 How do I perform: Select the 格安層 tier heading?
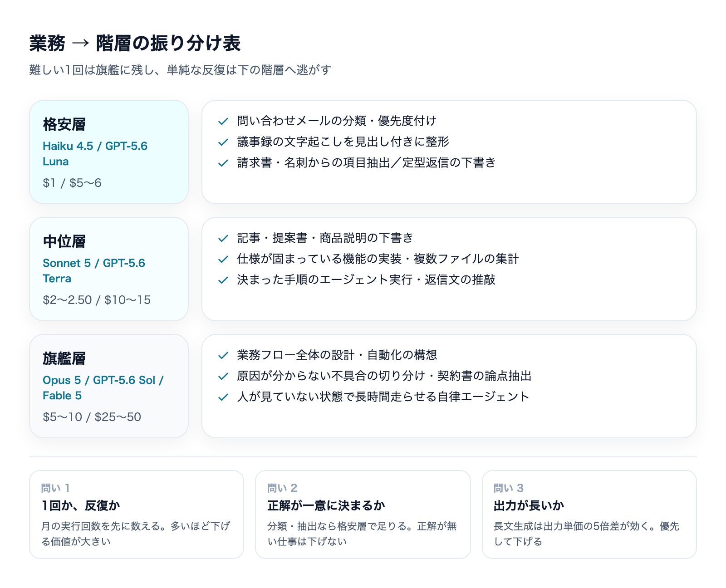pyautogui.click(x=64, y=124)
